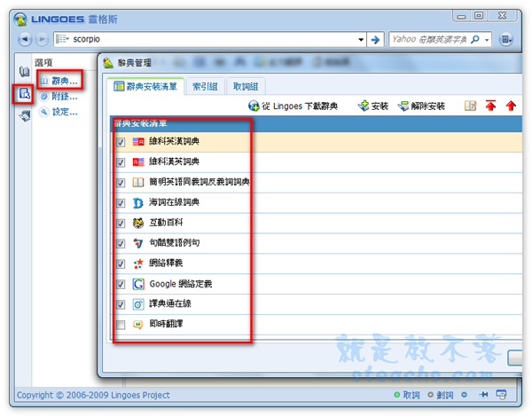Click the 即時翻譯 speech bubble icon
The height and width of the screenshot is (417, 532).
[137, 325]
